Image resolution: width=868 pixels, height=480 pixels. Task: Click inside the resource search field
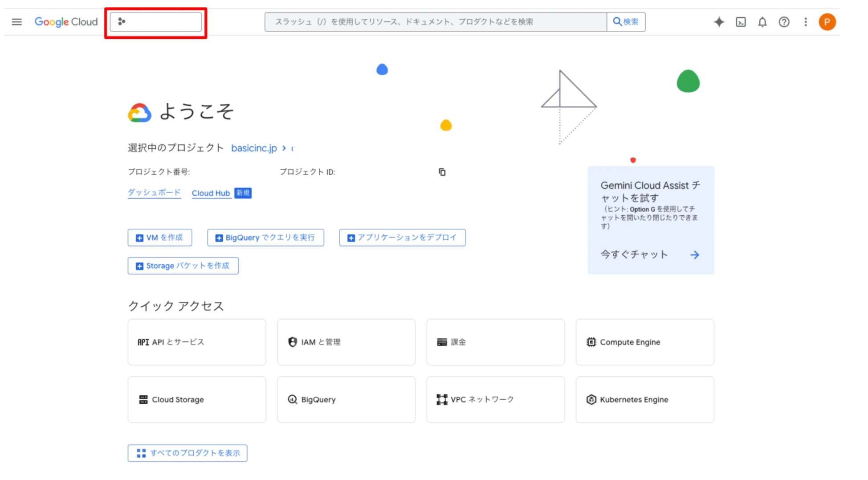click(436, 22)
